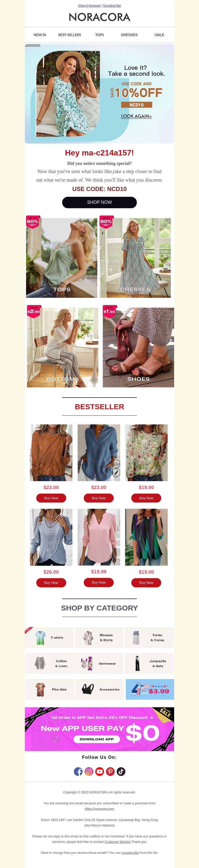Click the Customer Service link
Screen dimensions: 199x868
point(117,842)
